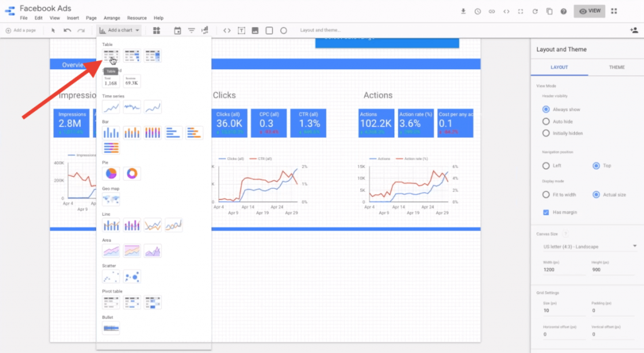The width and height of the screenshot is (644, 353).
Task: Open the Insert menu
Action: 73,18
